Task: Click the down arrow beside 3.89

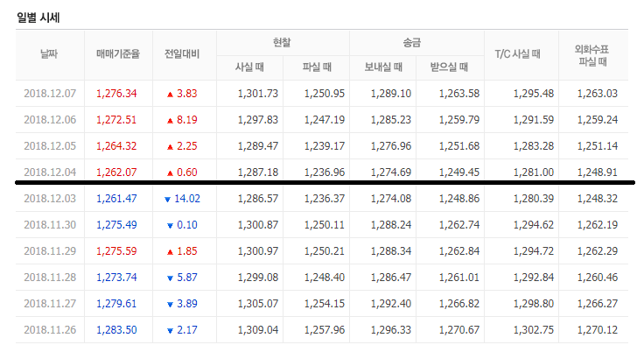Action: [170, 305]
